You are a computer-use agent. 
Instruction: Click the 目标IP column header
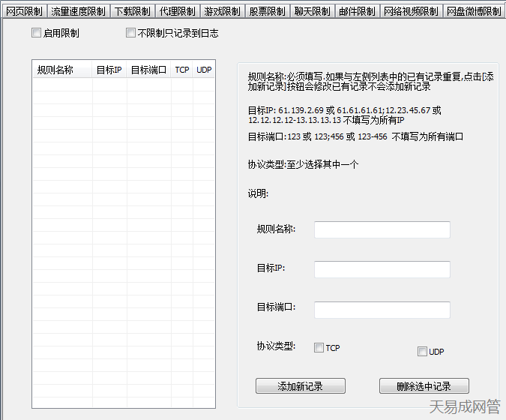109,70
